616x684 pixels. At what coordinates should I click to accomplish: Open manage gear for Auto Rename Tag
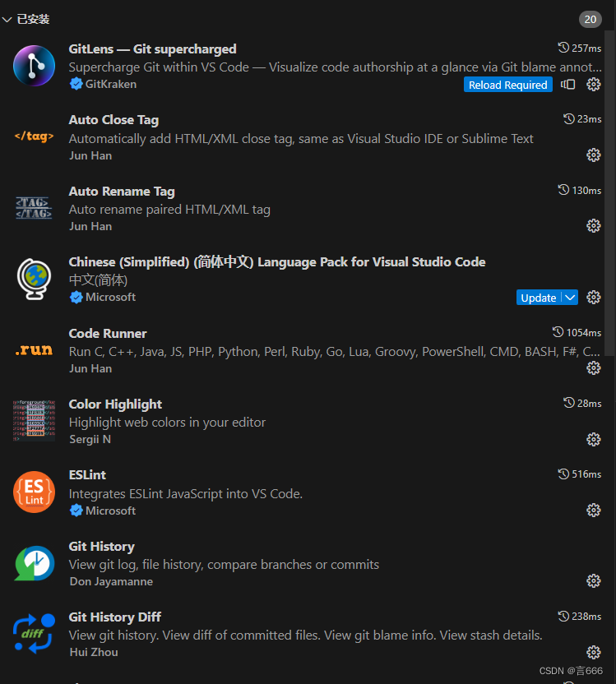pyautogui.click(x=593, y=225)
